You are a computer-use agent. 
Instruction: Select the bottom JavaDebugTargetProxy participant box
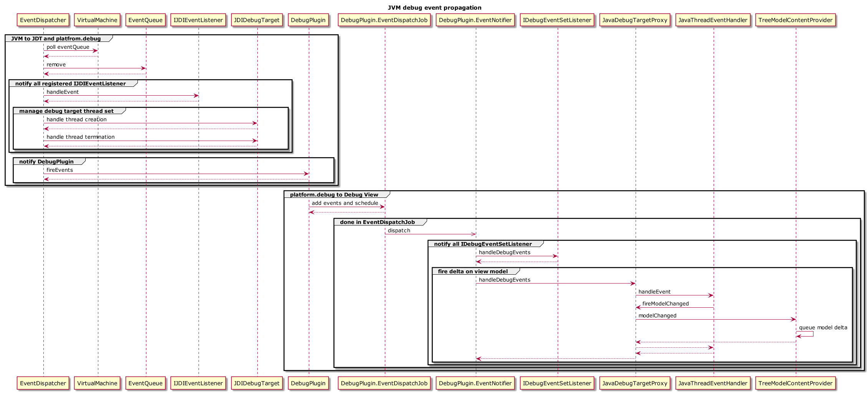point(635,383)
